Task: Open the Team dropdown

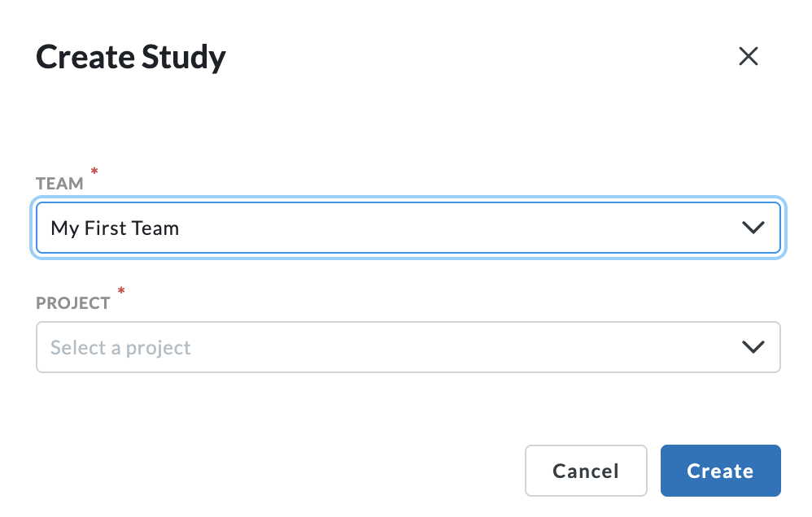Action: click(407, 228)
